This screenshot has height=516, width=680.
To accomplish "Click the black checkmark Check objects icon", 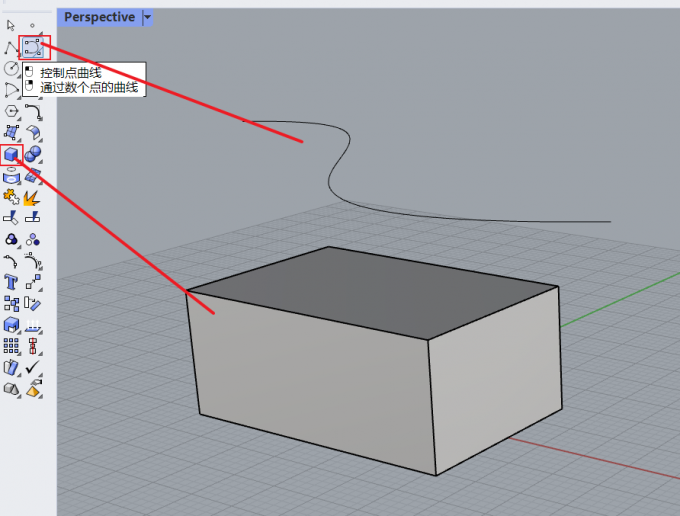I will [33, 367].
